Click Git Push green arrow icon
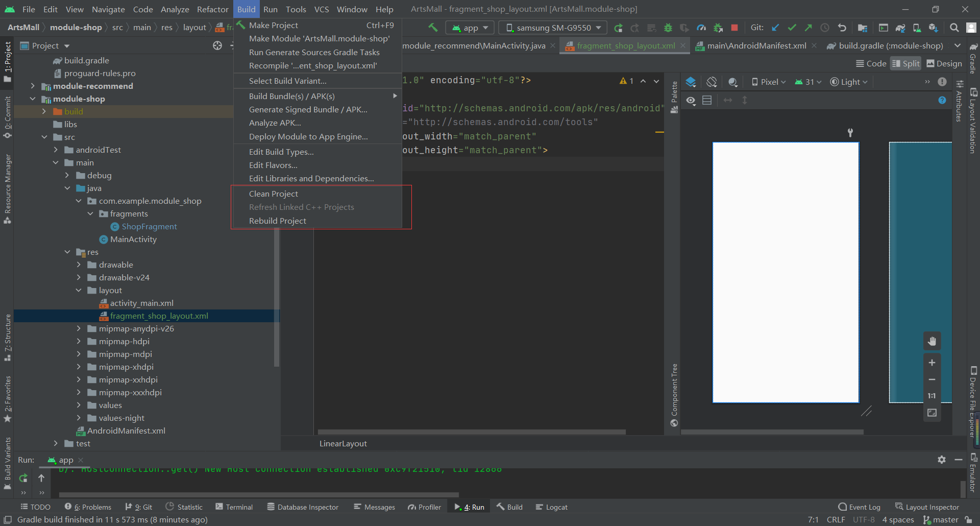Screen dimensions: 980x526 [x=808, y=28]
